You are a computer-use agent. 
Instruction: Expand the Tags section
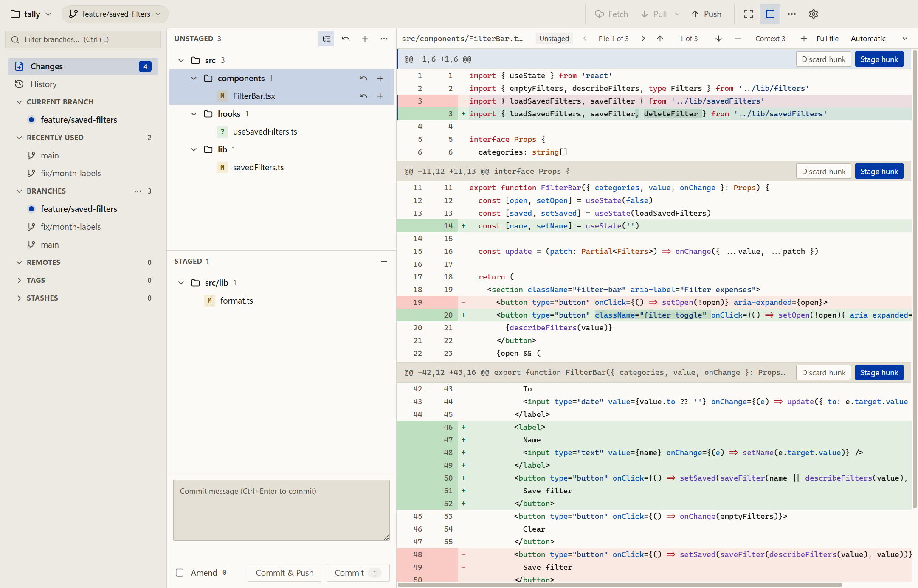pyautogui.click(x=19, y=280)
